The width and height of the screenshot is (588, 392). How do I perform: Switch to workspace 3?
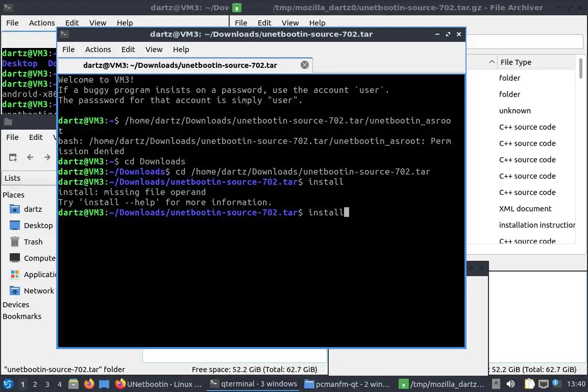coord(47,384)
